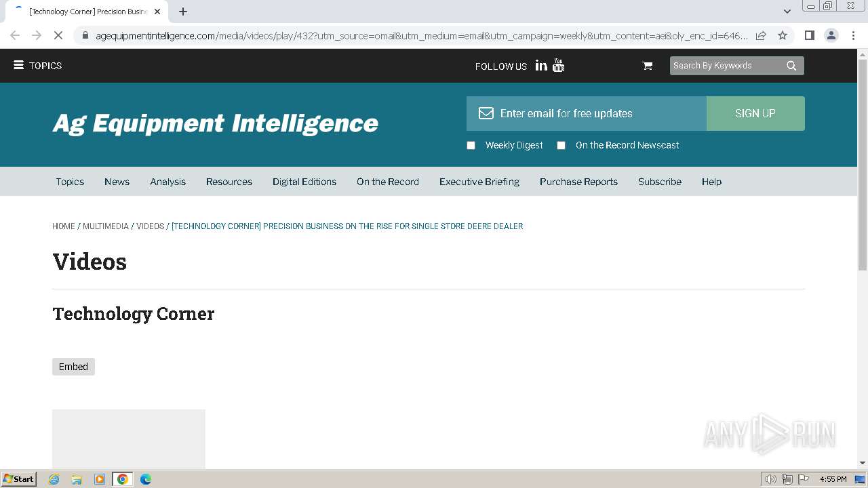The image size is (868, 488).
Task: Click the SIGN UP button
Action: (x=755, y=113)
